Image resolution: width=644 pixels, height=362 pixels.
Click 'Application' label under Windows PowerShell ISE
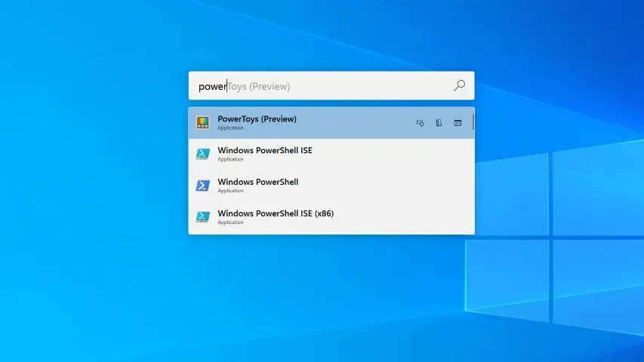(230, 160)
